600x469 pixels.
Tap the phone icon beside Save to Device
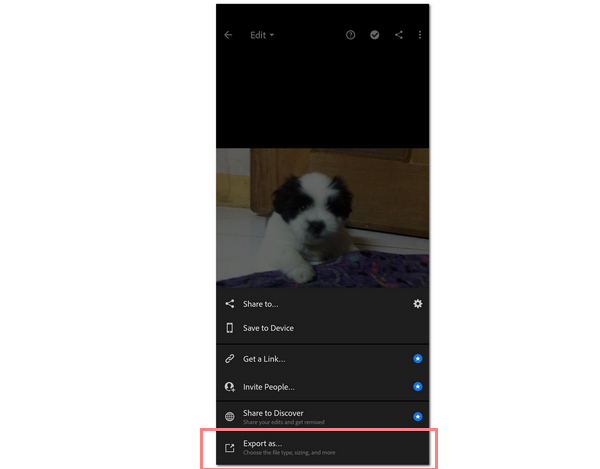230,328
